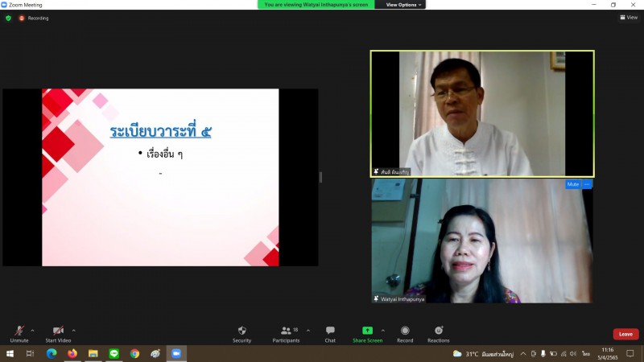The height and width of the screenshot is (362, 644).
Task: Click the shared slide heading ระเบียบวาระที่ ๕
Action: [x=160, y=131]
